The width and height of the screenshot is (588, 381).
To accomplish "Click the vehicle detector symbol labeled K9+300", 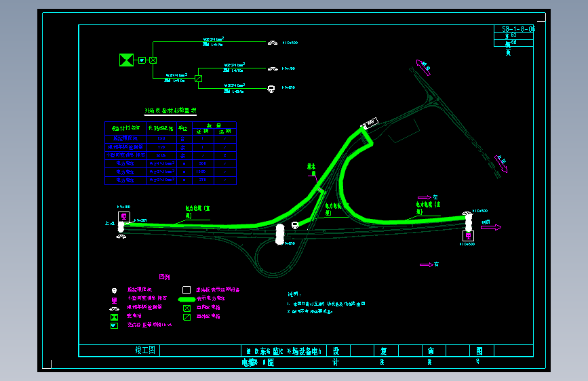I will pyautogui.click(x=273, y=68).
